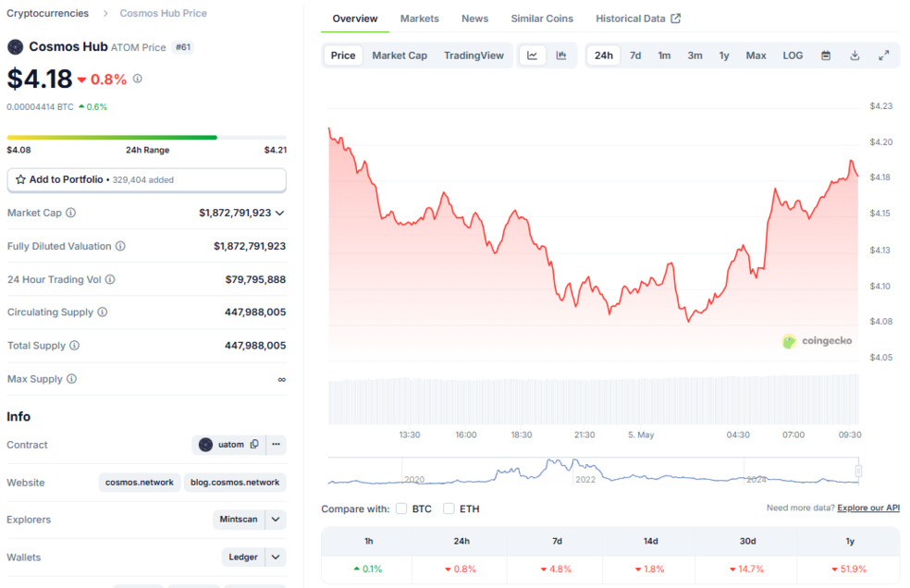Open the calendar date range picker
Viewport: 910px width, 588px height.
point(826,55)
